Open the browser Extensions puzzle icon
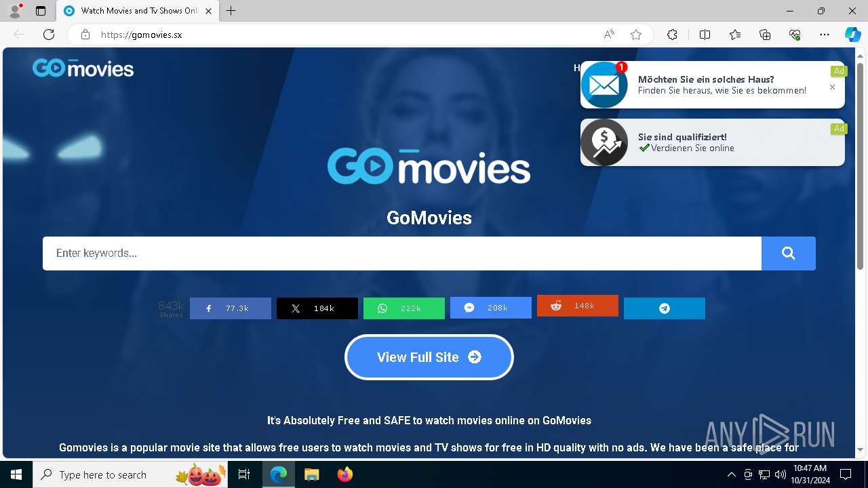Viewport: 868px width, 488px height. (x=672, y=35)
